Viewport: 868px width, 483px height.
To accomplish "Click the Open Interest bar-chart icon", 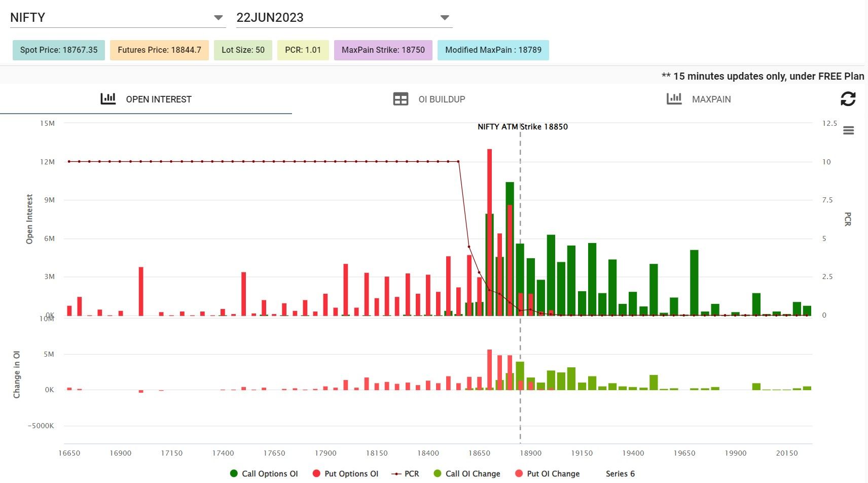I will [x=108, y=98].
